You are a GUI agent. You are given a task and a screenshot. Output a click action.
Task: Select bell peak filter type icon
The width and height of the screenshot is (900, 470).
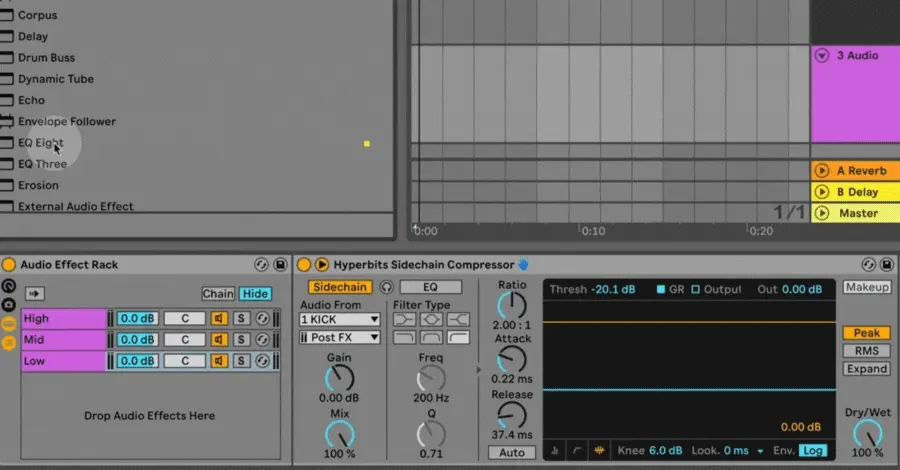pyautogui.click(x=432, y=319)
